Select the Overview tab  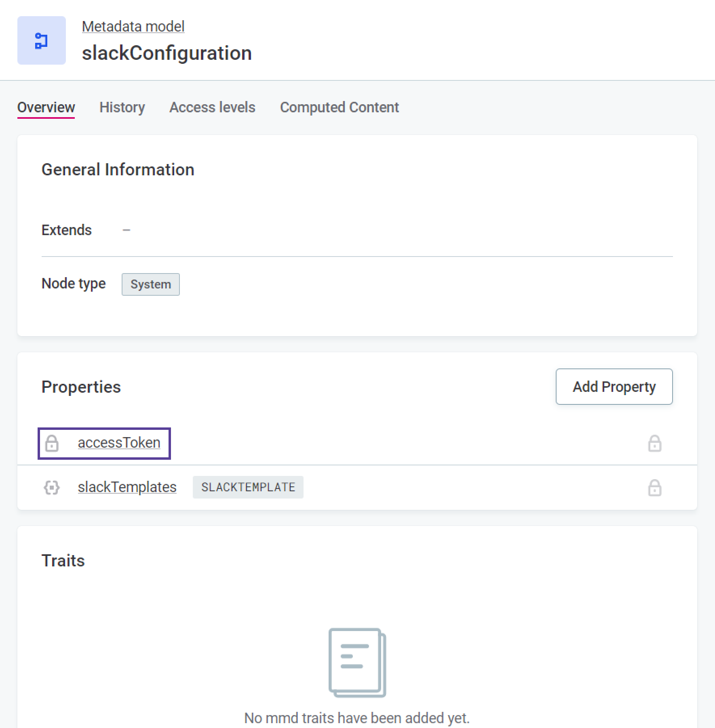tap(46, 107)
